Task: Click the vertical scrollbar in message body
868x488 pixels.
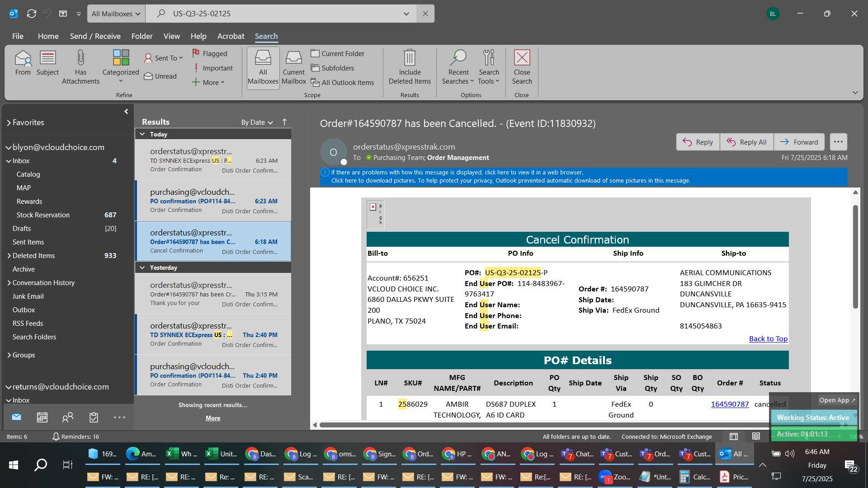Action: [x=855, y=257]
